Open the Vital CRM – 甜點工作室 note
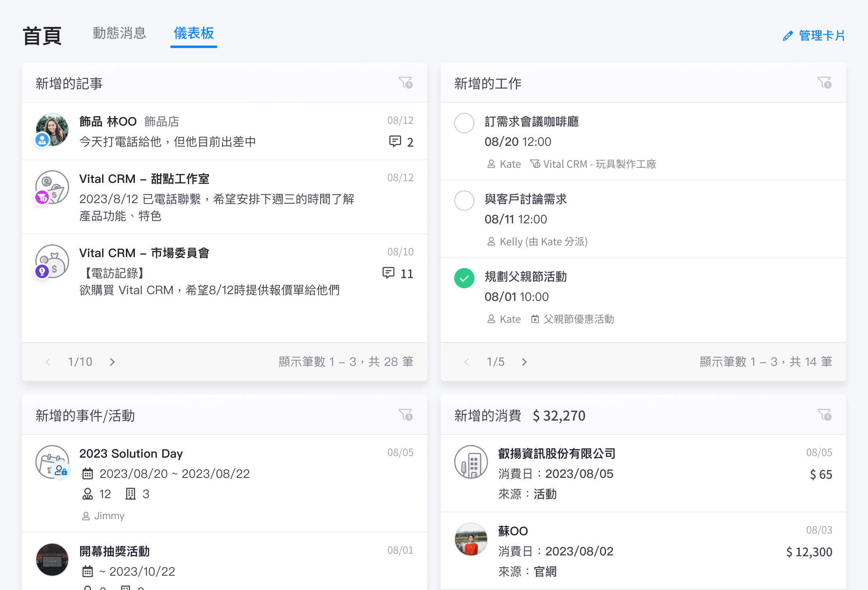Image resolution: width=868 pixels, height=590 pixels. click(x=144, y=179)
